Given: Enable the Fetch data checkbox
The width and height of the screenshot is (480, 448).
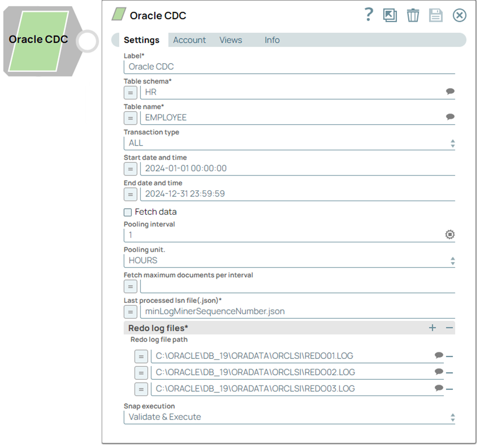Looking at the screenshot, I should pos(127,212).
